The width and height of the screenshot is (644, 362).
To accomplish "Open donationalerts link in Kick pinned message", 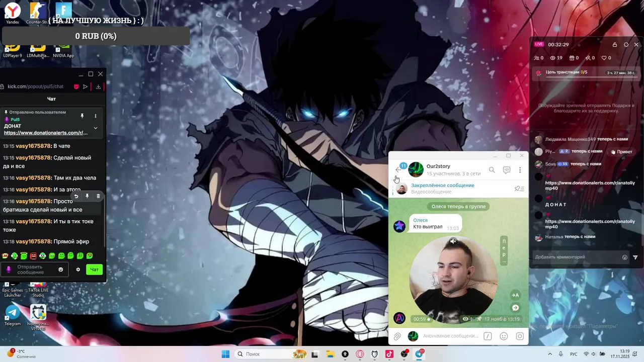I will click(46, 133).
